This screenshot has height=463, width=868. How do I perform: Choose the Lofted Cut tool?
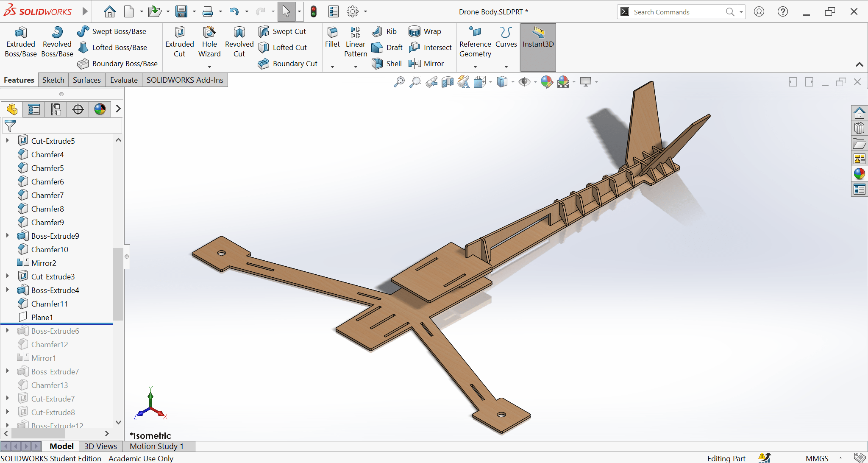(282, 47)
